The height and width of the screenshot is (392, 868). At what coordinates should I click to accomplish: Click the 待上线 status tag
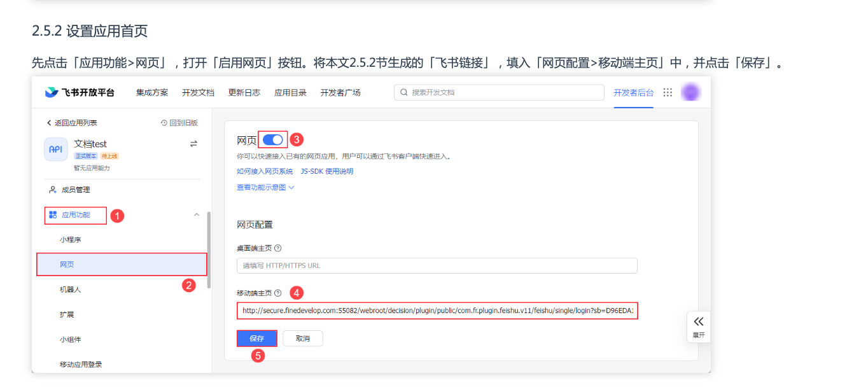pyautogui.click(x=109, y=156)
